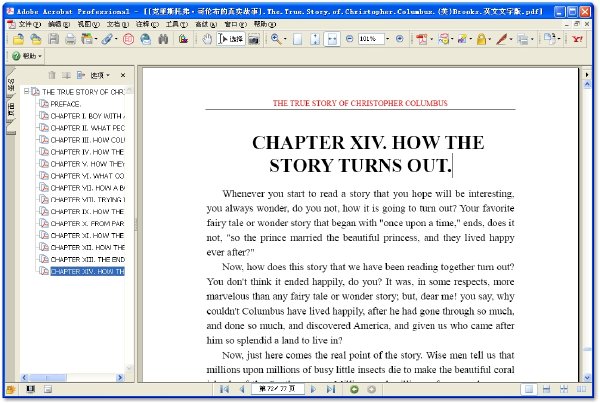The height and width of the screenshot is (404, 600).
Task: Click the Print icon
Action: click(70, 39)
